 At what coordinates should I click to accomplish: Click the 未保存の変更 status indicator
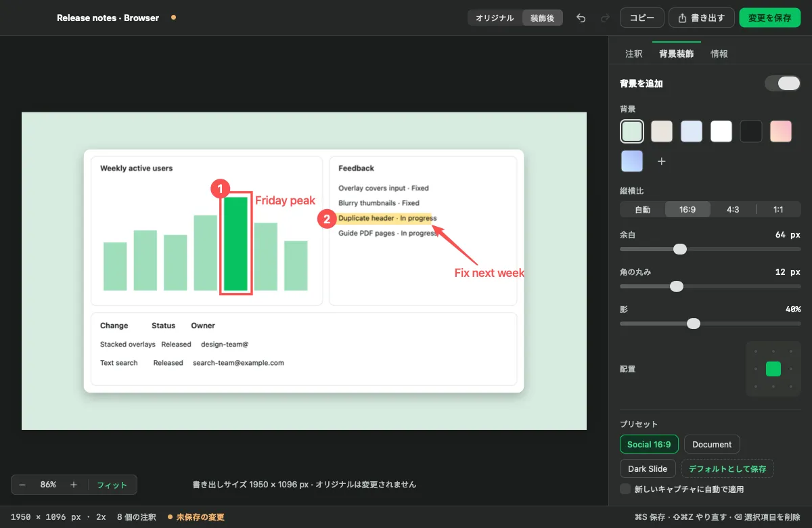point(196,517)
